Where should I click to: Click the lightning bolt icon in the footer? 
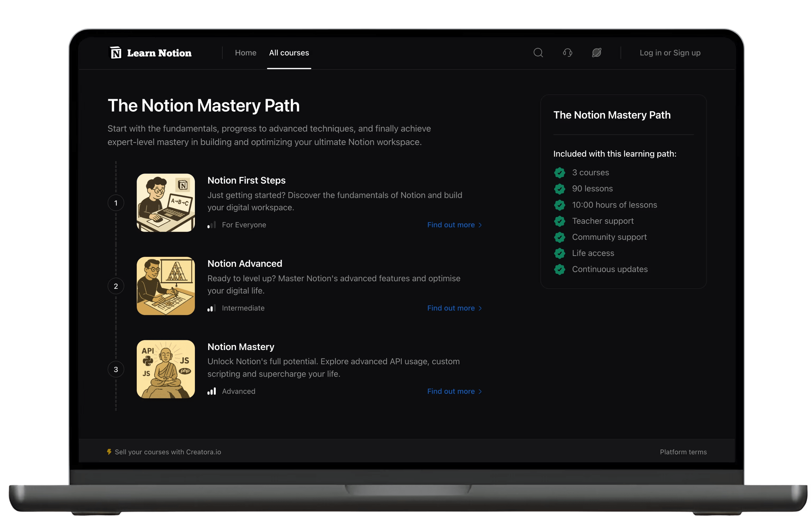tap(109, 452)
